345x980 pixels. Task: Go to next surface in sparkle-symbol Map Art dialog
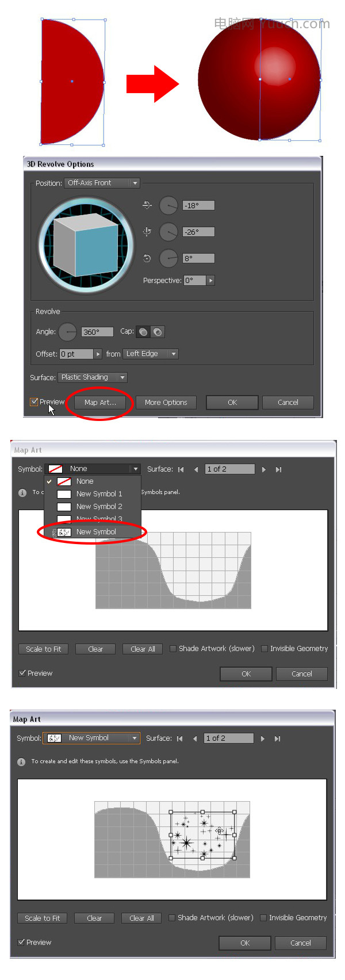coord(262,738)
